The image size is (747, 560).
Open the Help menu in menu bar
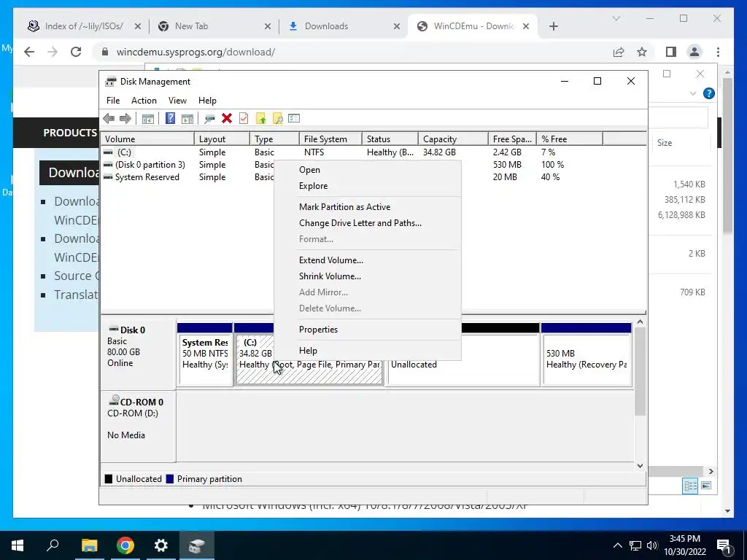207,101
